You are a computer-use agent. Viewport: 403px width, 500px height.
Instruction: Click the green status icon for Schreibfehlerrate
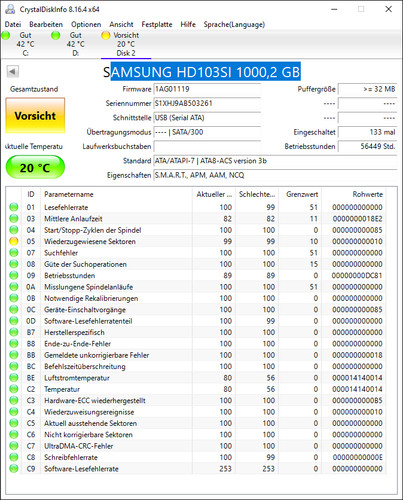pos(14,457)
